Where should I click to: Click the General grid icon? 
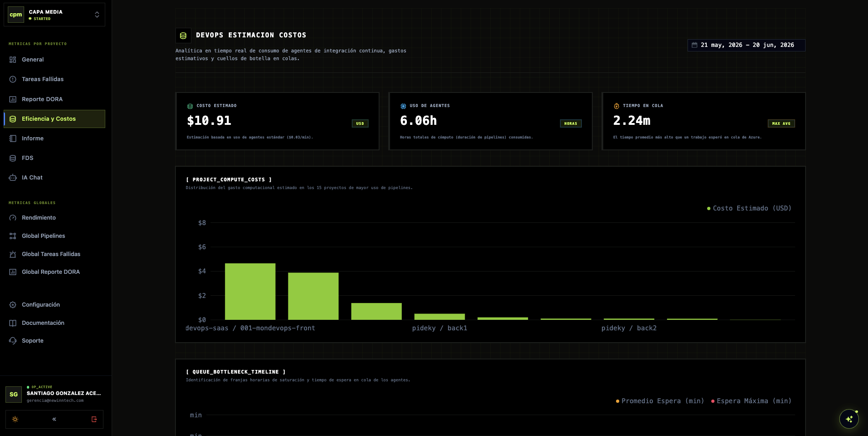click(x=13, y=60)
